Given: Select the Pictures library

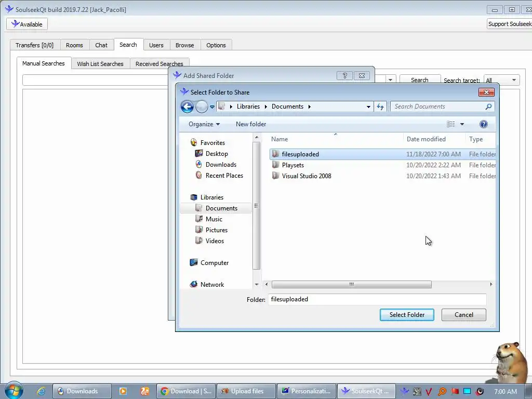Looking at the screenshot, I should tap(217, 230).
